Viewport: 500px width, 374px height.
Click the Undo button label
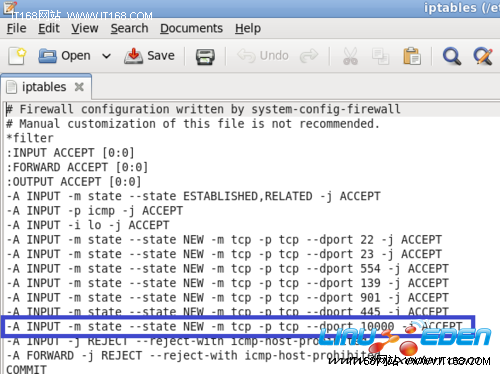(274, 56)
